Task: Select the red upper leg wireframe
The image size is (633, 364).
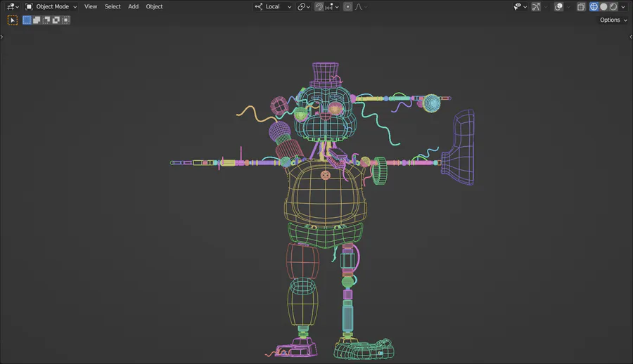Action: (302, 260)
